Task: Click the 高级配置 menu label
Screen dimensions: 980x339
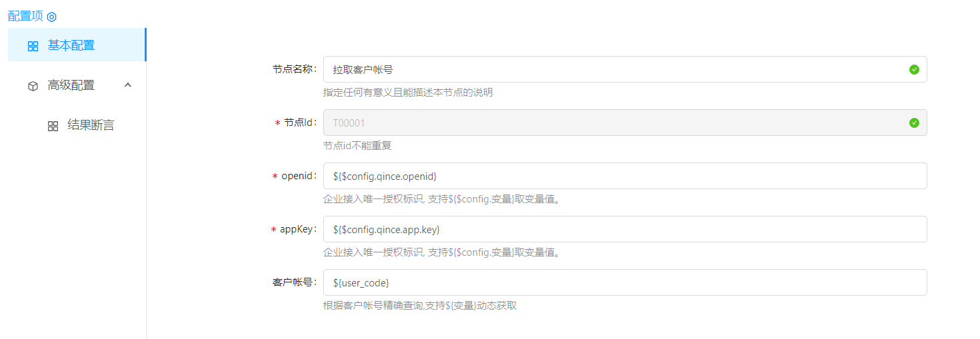Action: click(x=71, y=85)
